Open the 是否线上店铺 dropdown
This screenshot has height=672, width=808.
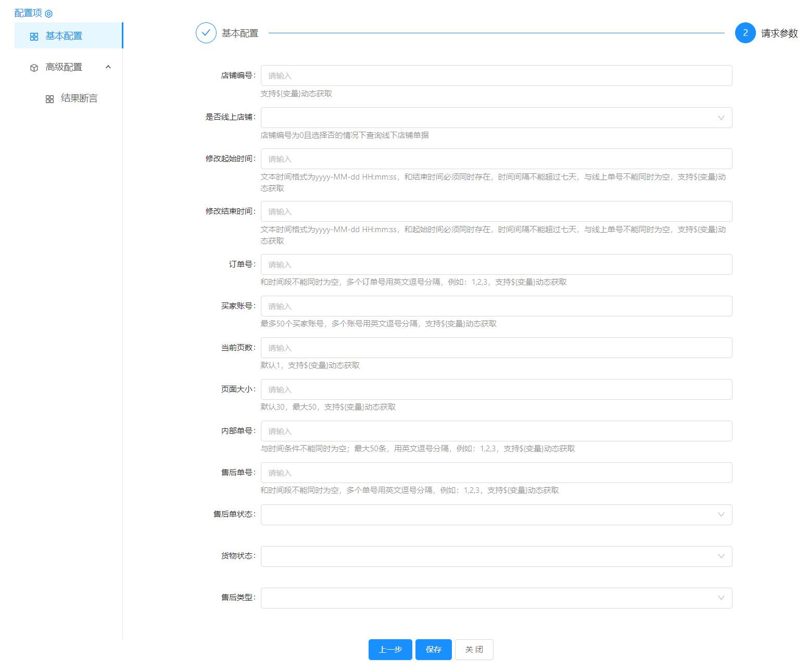click(x=496, y=118)
